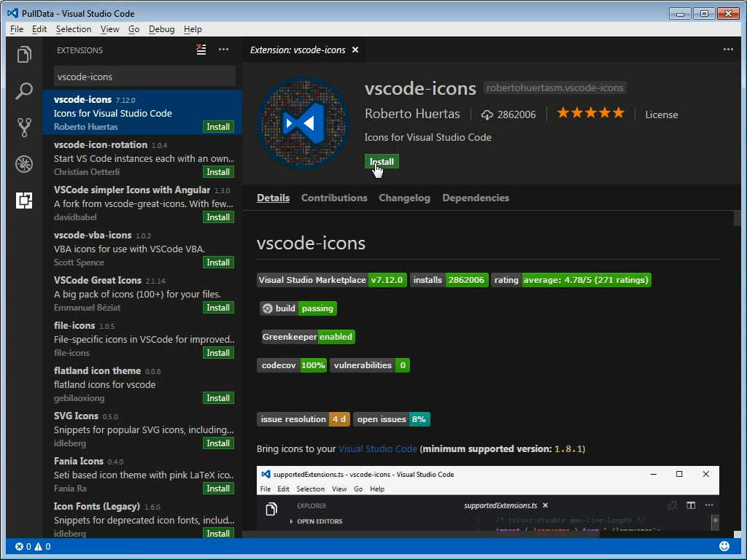
Task: Click the Greenkeeper enabled badge
Action: point(309,337)
